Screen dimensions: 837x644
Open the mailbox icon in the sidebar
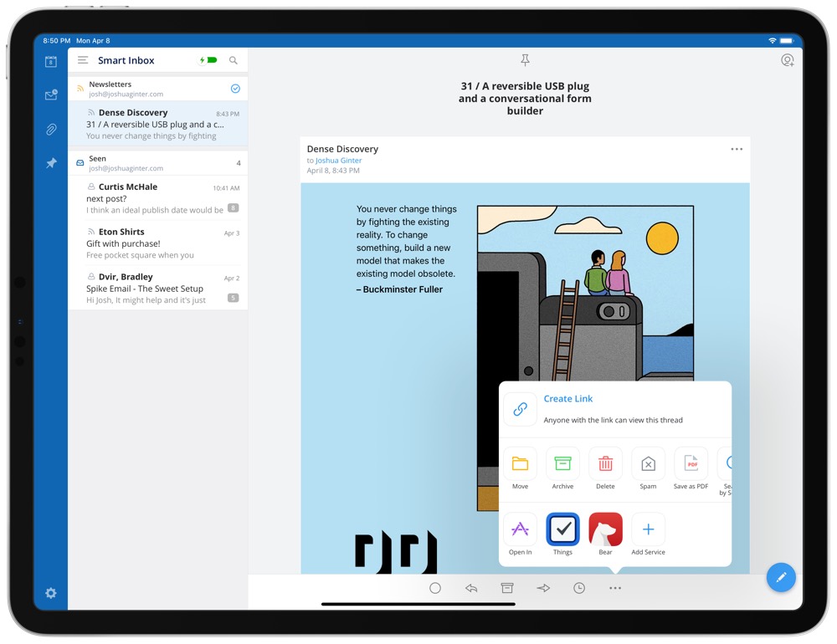tap(51, 95)
